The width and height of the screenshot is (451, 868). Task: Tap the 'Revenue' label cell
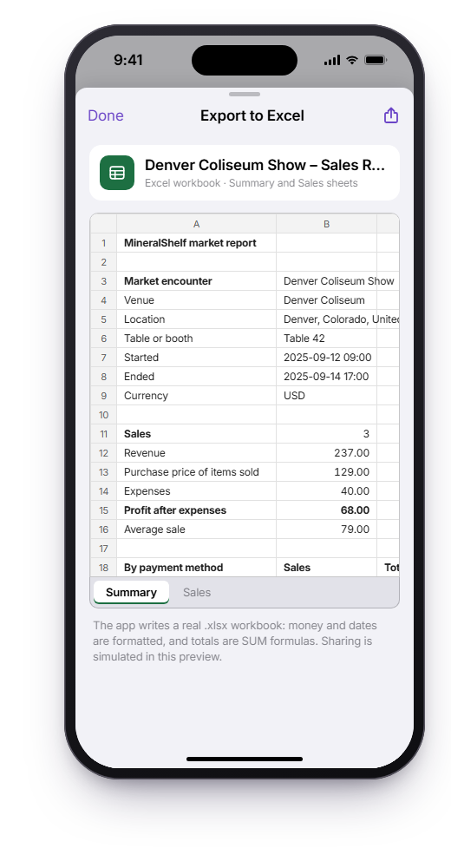(197, 453)
